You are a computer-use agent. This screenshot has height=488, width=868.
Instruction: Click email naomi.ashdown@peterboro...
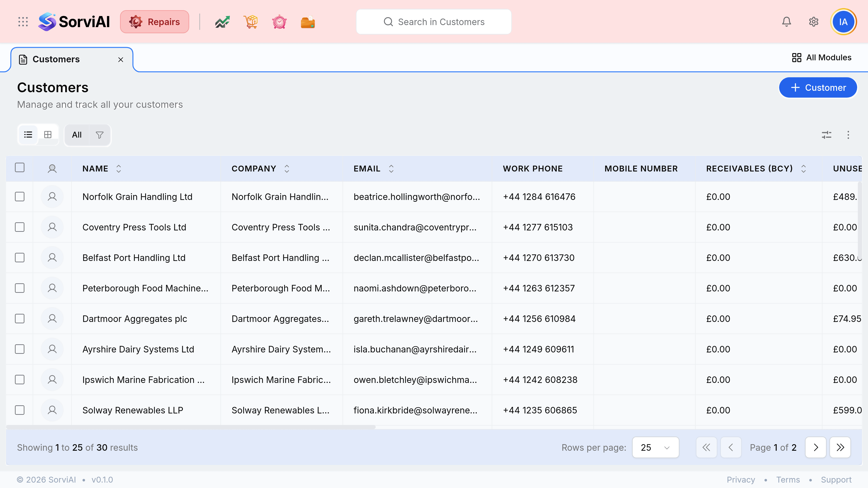point(415,288)
